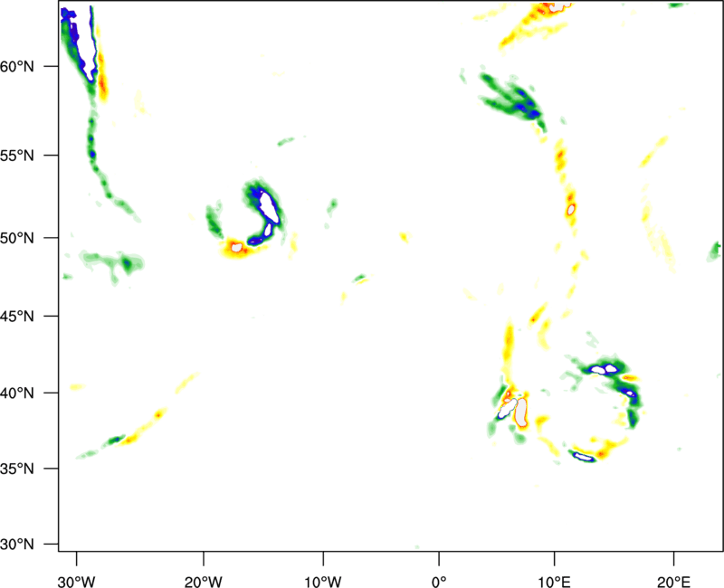Click the 40°N latitude label
Viewport: 724px width, 588px height.
click(x=17, y=394)
